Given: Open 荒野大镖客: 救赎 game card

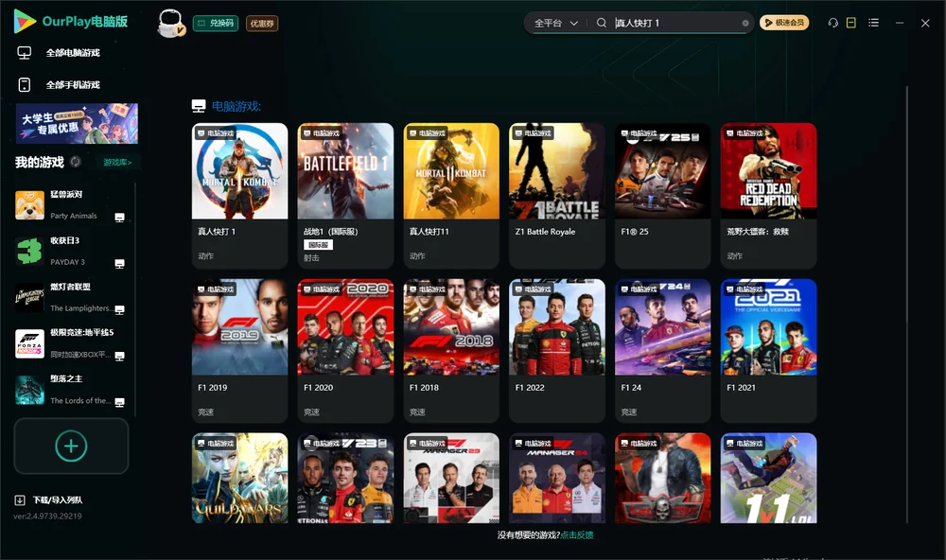Looking at the screenshot, I should tap(768, 196).
